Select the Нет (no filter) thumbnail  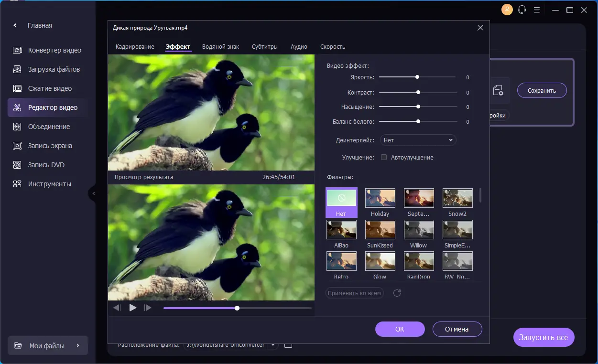341,203
